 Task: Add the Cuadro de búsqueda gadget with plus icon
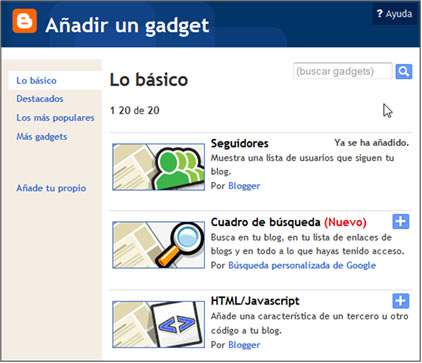tap(401, 221)
